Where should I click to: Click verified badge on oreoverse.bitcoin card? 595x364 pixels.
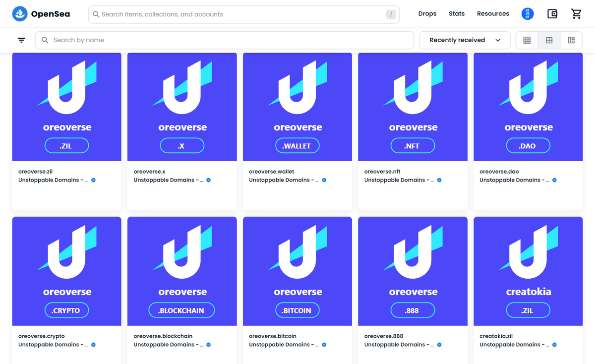[x=324, y=345]
